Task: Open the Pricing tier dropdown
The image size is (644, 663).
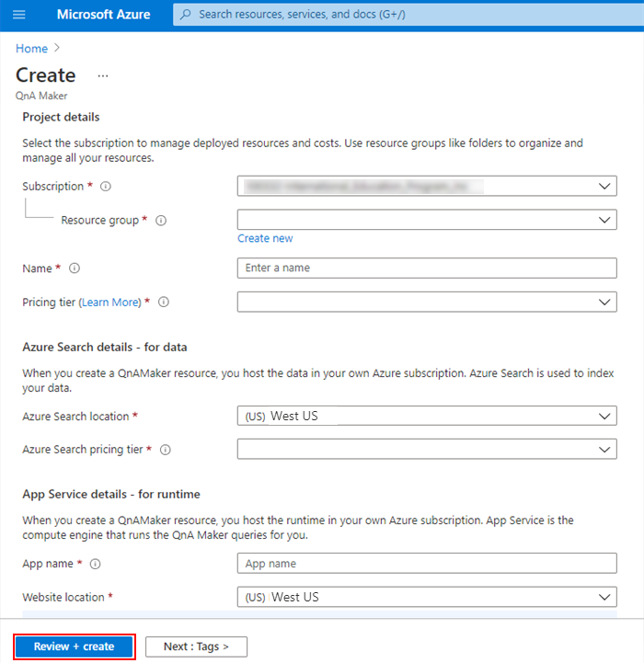Action: (x=427, y=302)
